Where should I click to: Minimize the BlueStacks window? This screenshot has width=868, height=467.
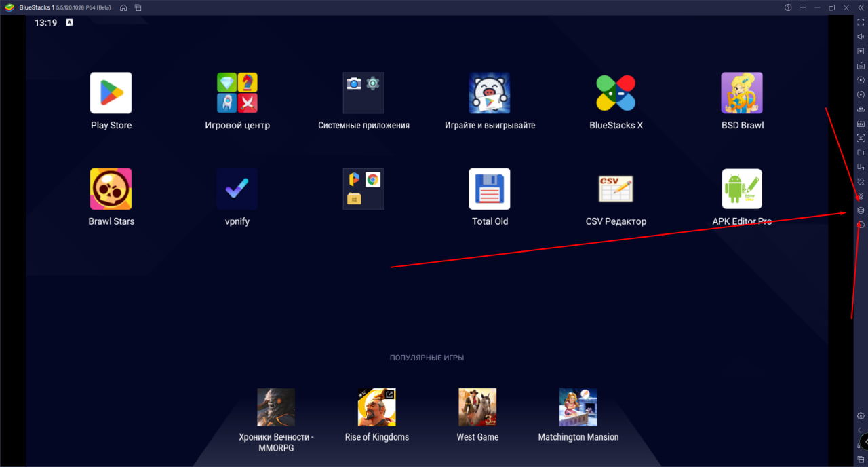pyautogui.click(x=817, y=7)
